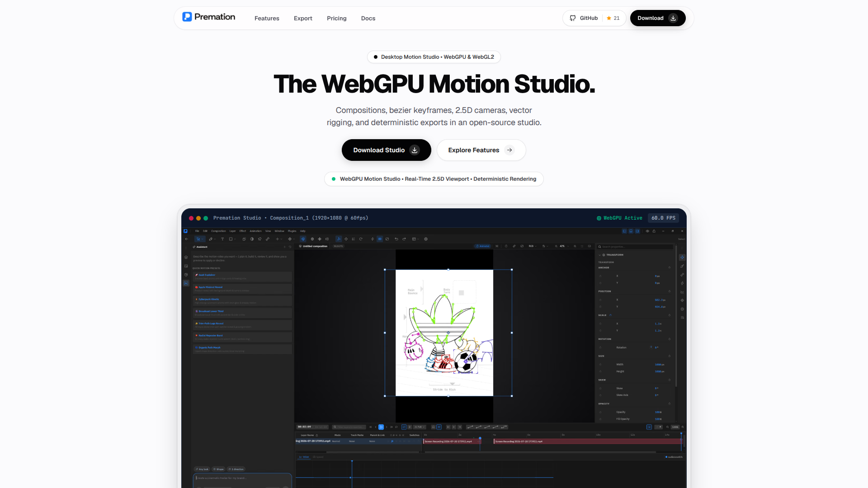
Task: Jump to the first frame in timeline controls
Action: pos(371,427)
